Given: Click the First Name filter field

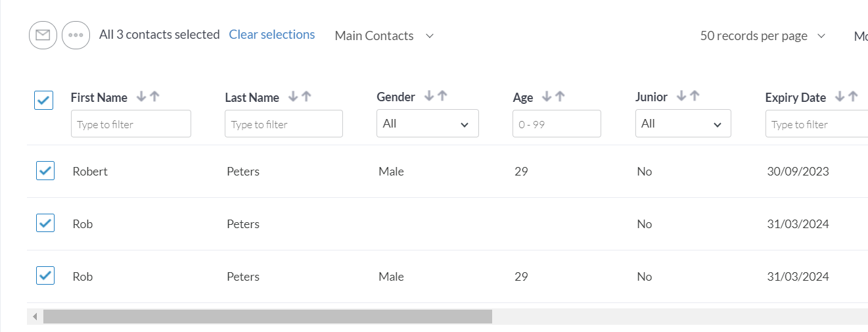Looking at the screenshot, I should click(x=131, y=124).
